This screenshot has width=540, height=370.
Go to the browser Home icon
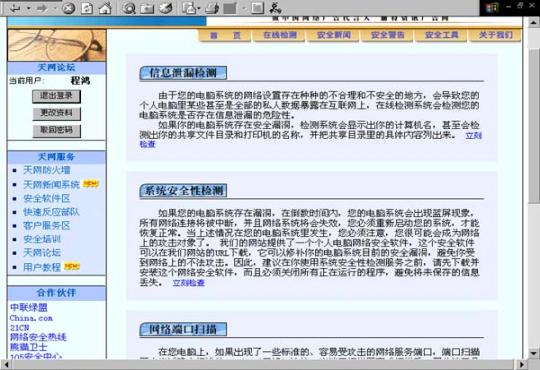[x=105, y=8]
